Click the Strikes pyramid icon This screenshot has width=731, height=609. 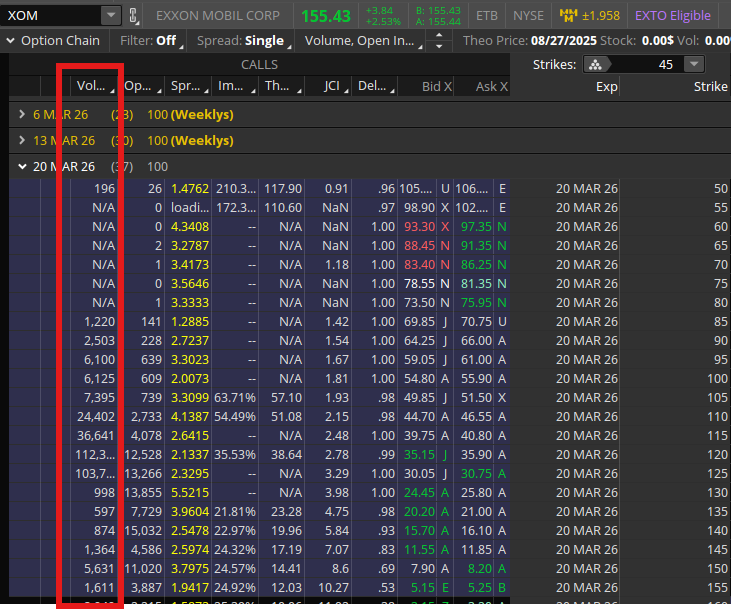tap(595, 65)
